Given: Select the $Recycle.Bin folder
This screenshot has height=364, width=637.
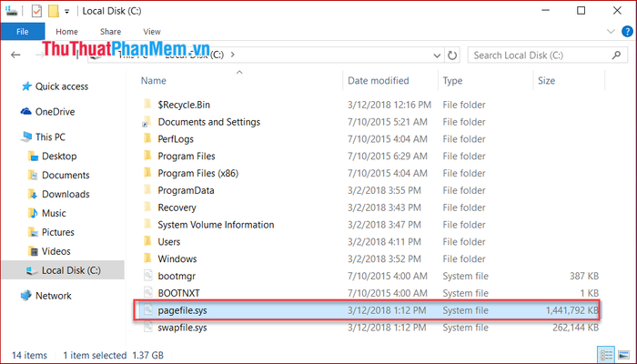Looking at the screenshot, I should click(x=184, y=105).
